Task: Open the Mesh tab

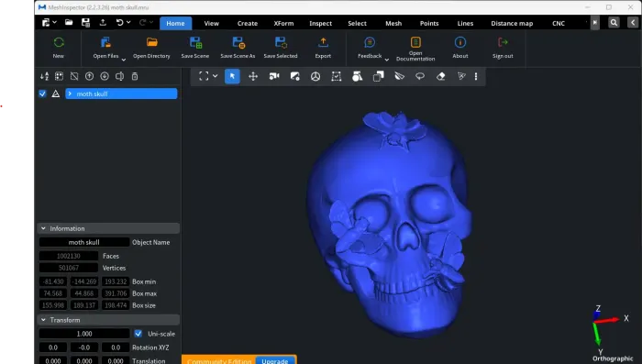Action: click(x=393, y=23)
